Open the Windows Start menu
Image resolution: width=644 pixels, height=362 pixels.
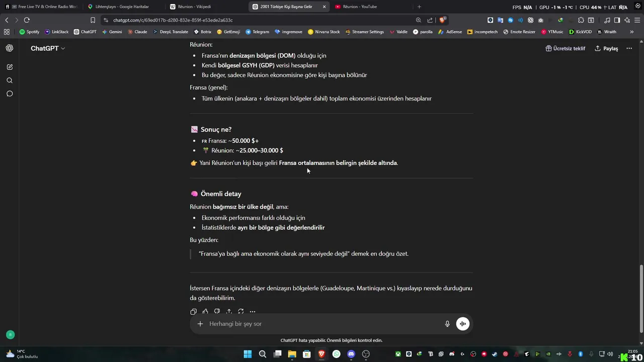pyautogui.click(x=248, y=354)
